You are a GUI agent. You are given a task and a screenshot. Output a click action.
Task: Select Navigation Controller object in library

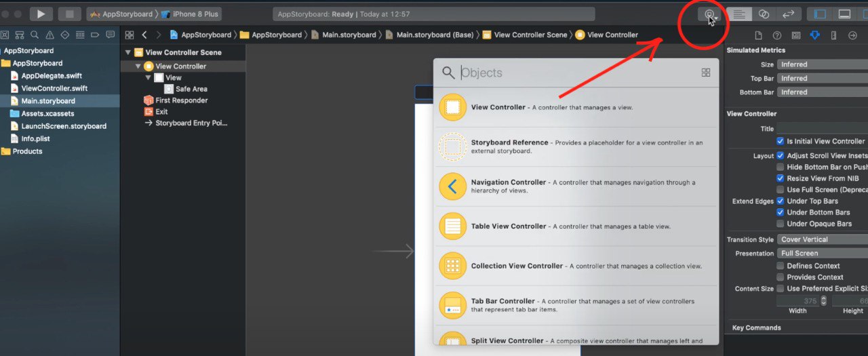(x=576, y=186)
